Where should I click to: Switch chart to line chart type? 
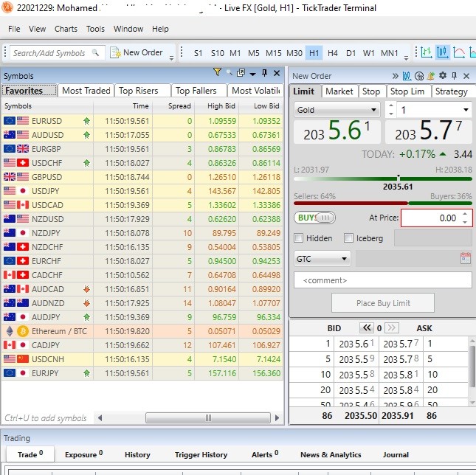click(x=459, y=52)
